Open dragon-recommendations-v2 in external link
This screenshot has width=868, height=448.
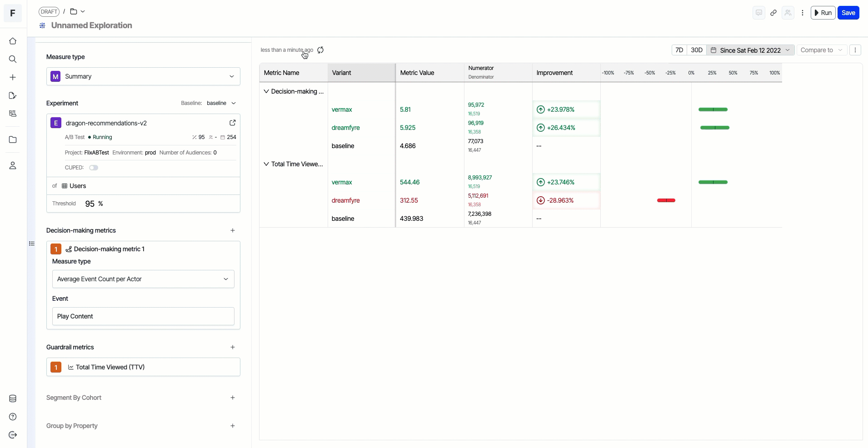tap(233, 123)
